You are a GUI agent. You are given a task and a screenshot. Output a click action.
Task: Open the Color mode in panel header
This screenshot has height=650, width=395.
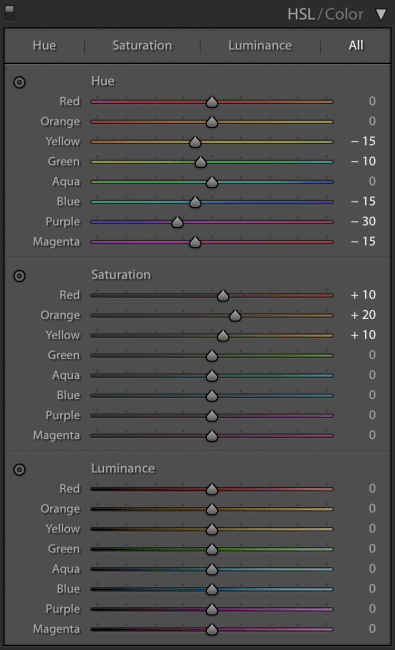pos(344,14)
